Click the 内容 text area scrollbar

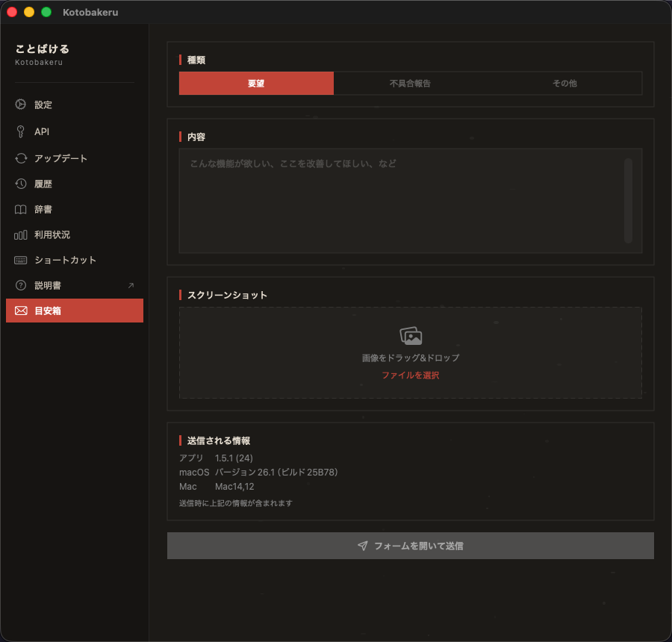[x=628, y=200]
